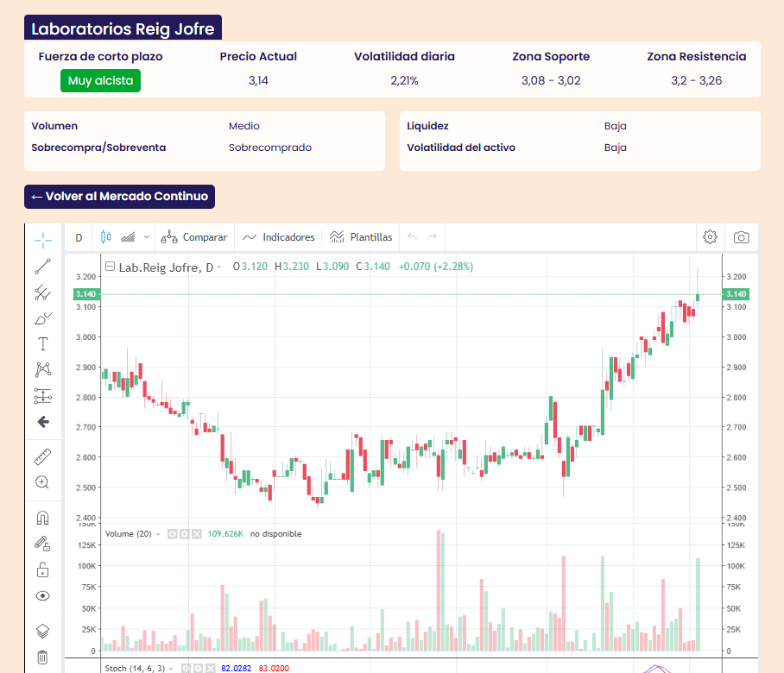This screenshot has height=673, width=784.
Task: Click the Zona Soporte value 3,08 - 3,02
Action: click(x=551, y=80)
